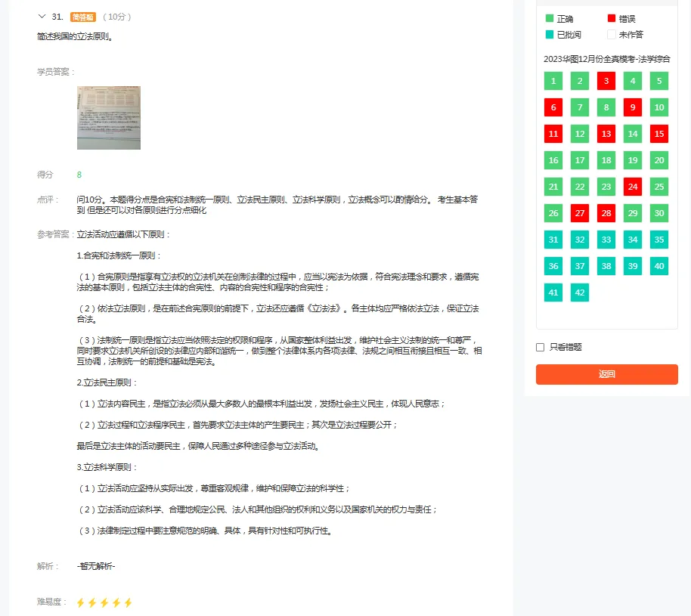The height and width of the screenshot is (616, 691).
Task: Open the student answer photo thumbnail
Action: (109, 118)
